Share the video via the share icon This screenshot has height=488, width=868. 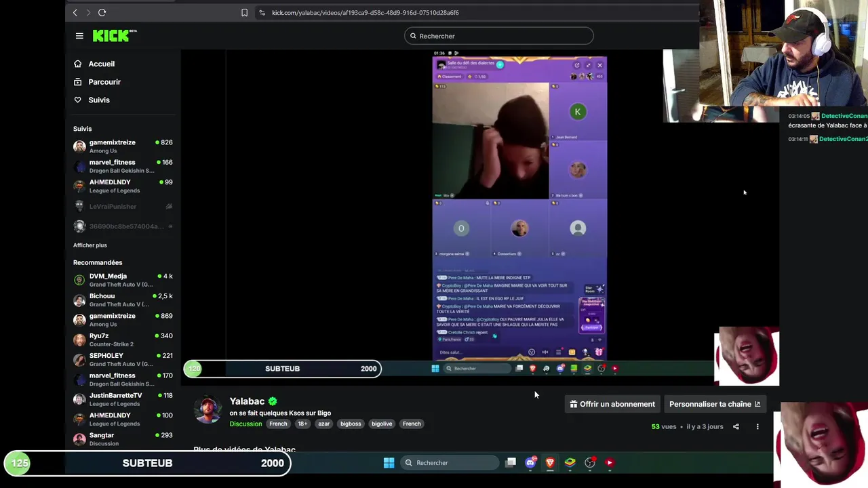point(736,427)
